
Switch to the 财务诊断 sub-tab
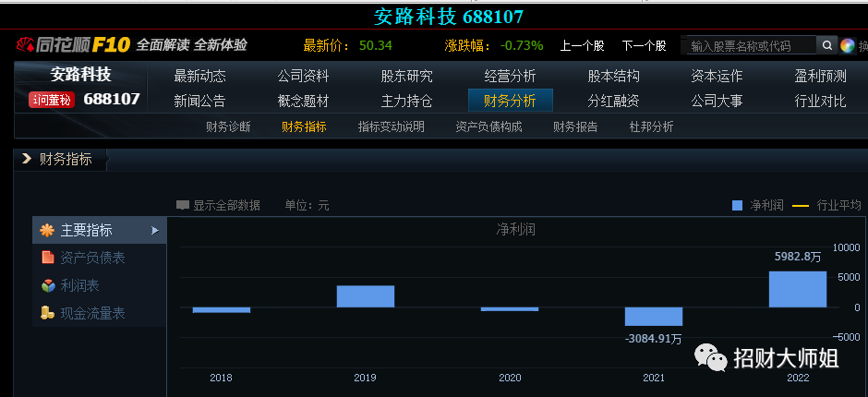(228, 127)
